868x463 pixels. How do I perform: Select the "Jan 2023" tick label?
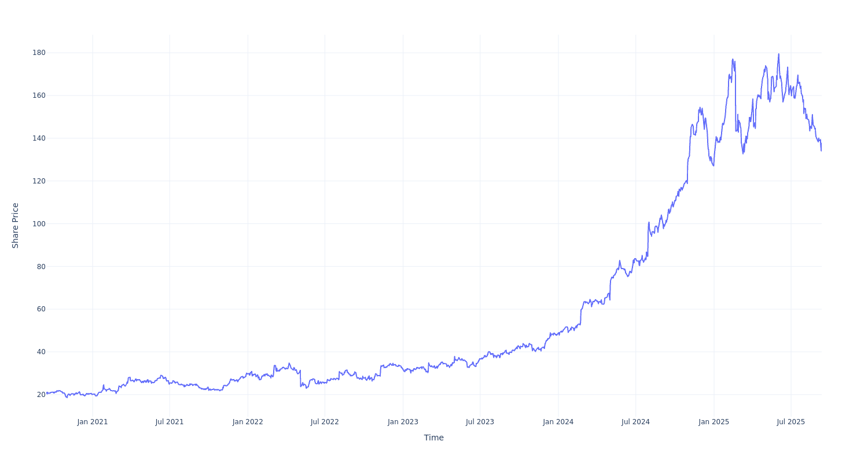pyautogui.click(x=403, y=422)
